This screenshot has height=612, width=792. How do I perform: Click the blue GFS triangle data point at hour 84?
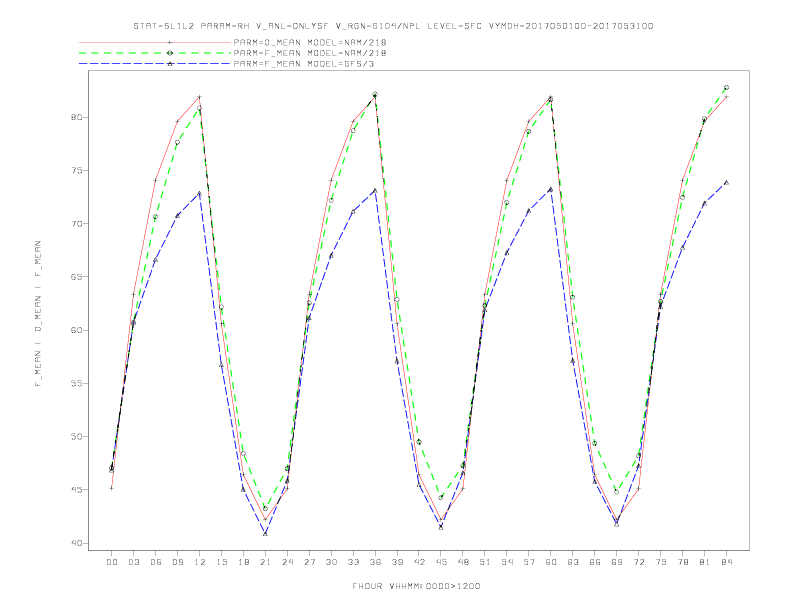coord(726,182)
